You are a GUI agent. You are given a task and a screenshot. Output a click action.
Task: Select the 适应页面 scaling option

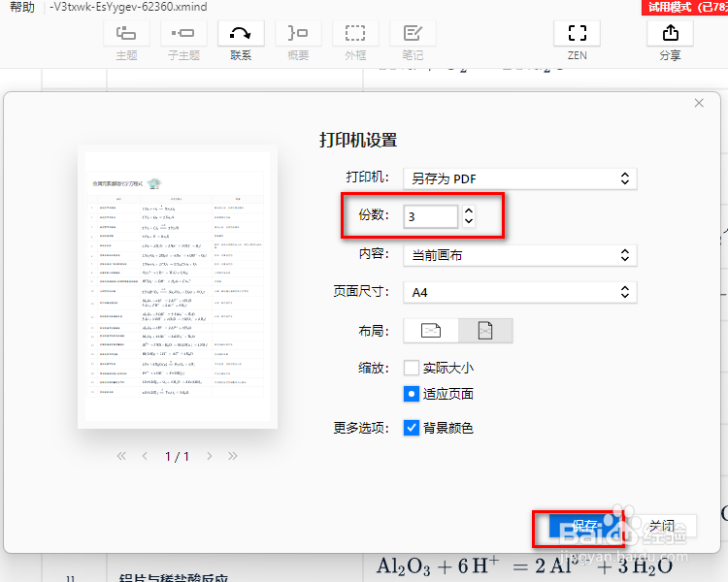[x=412, y=394]
